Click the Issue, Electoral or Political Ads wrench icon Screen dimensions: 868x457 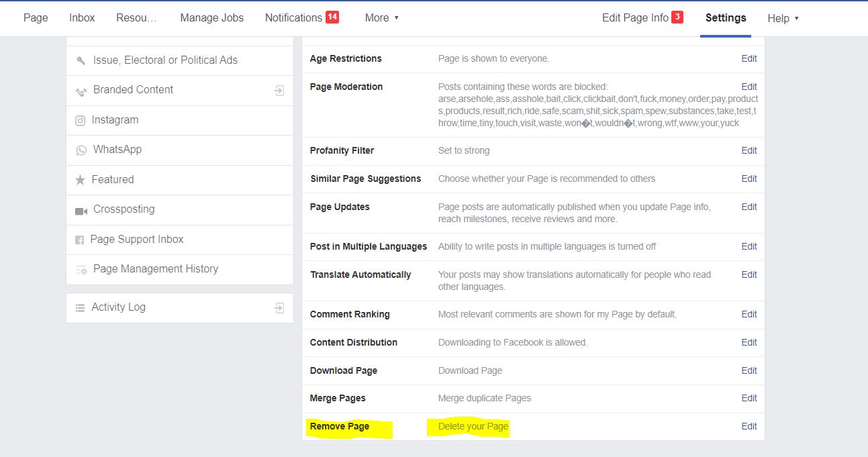tap(81, 60)
